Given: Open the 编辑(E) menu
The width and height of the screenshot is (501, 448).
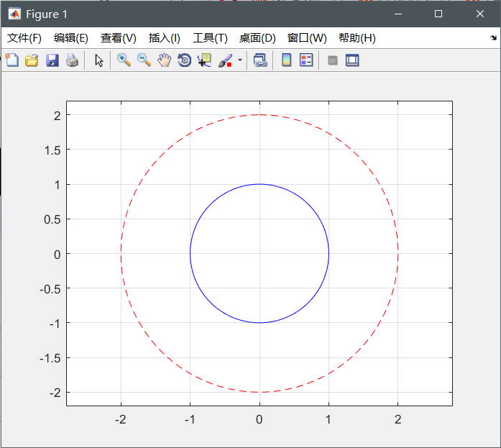Looking at the screenshot, I should (71, 38).
